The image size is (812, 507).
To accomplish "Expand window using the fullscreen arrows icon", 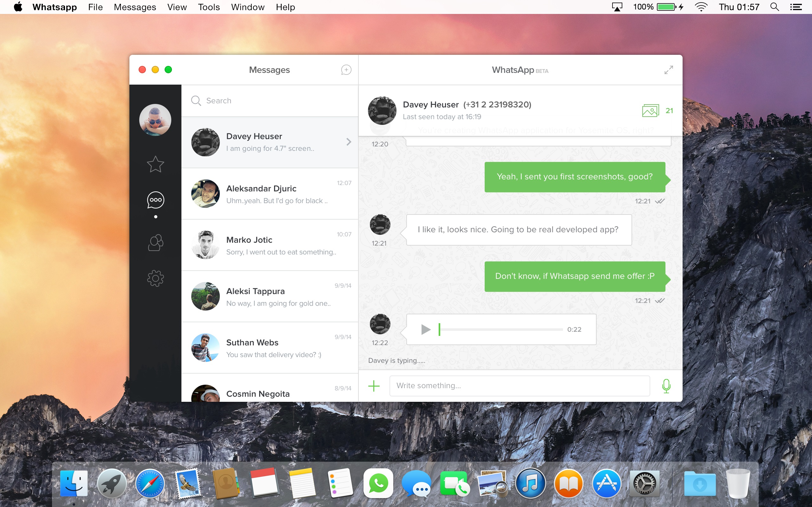I will [x=668, y=70].
